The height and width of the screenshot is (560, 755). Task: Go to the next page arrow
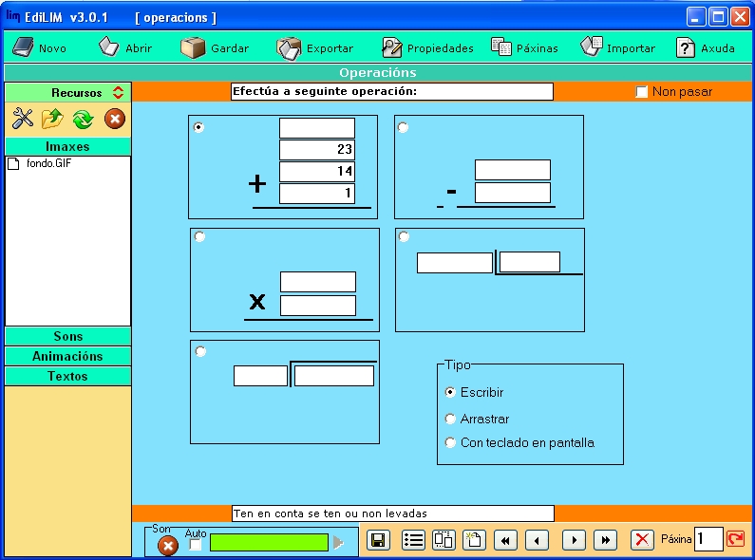pos(573,540)
